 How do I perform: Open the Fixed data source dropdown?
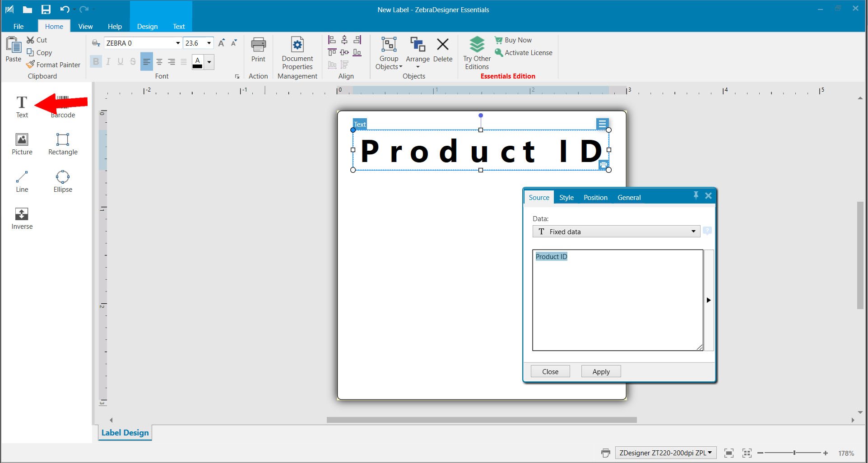click(616, 231)
